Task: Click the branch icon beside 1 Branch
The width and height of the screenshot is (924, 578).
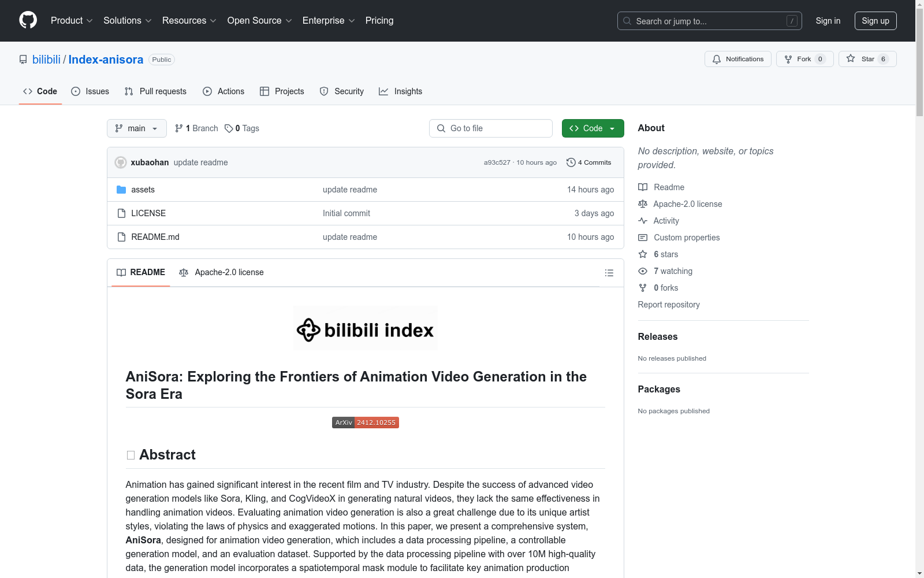Action: [x=179, y=128]
